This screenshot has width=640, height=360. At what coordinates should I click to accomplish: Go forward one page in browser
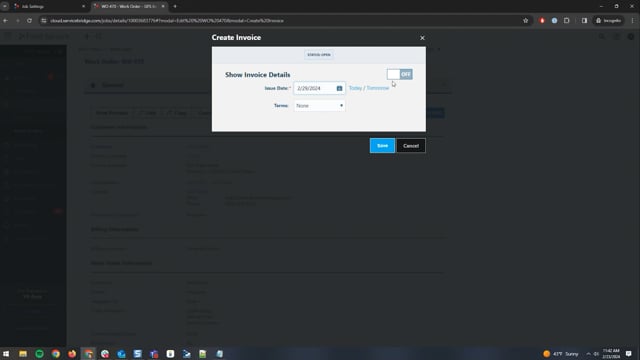[18, 20]
